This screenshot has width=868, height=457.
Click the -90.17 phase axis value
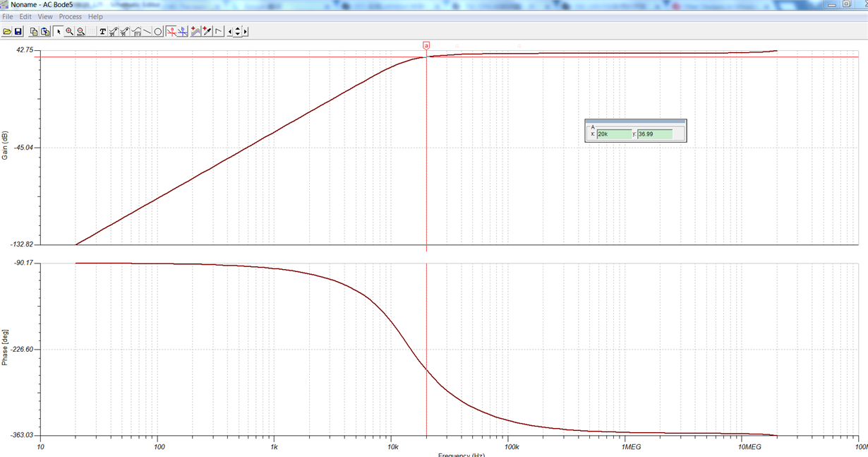coord(24,263)
